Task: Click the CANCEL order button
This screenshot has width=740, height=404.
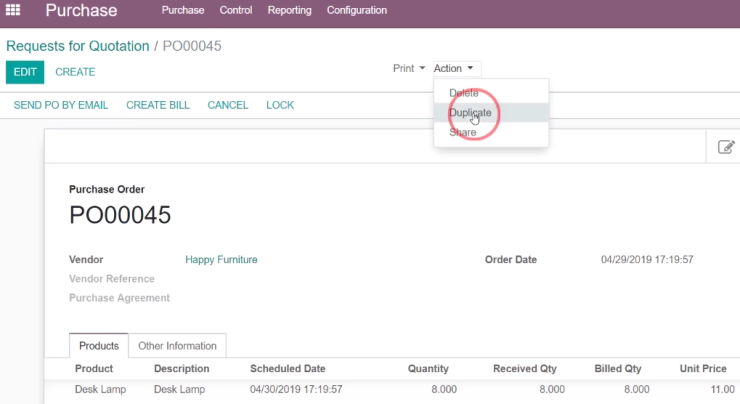Action: [228, 105]
